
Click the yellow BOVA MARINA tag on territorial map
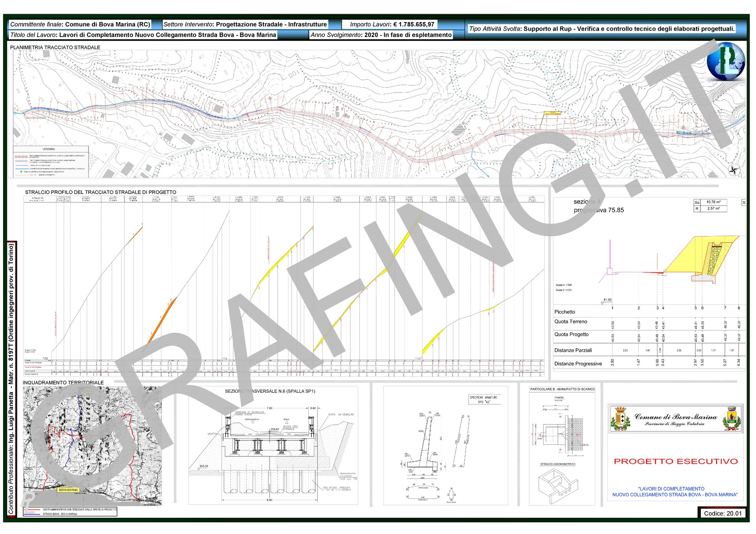coord(68,490)
